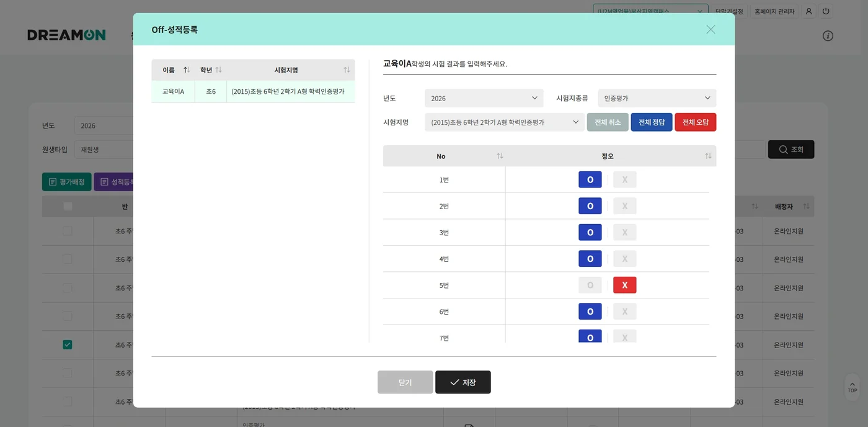Open the background page 년도 dropdown
This screenshot has height=427, width=868.
(x=104, y=125)
